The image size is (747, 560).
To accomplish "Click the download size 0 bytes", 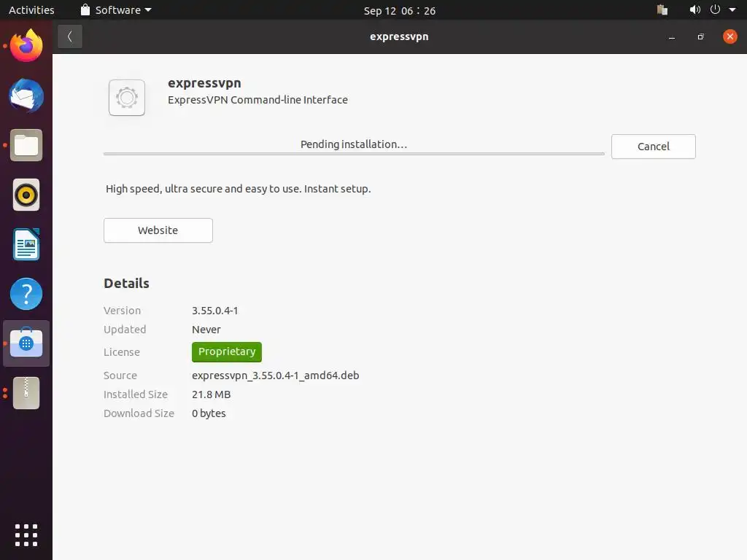I will click(x=209, y=413).
